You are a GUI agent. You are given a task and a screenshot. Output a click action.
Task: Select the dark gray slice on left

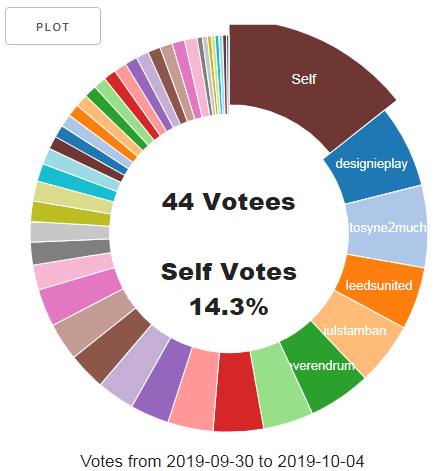(71, 252)
